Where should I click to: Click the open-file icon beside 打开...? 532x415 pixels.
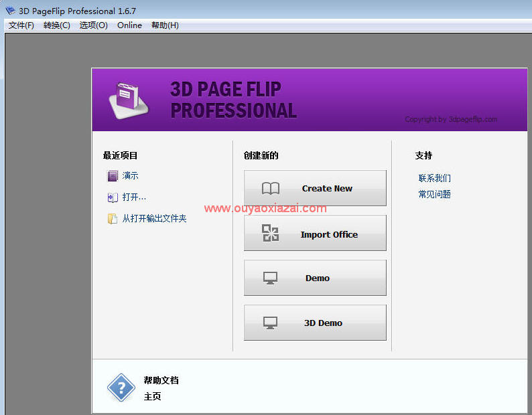point(113,197)
